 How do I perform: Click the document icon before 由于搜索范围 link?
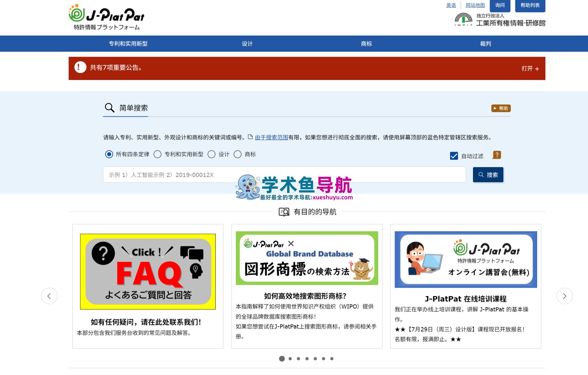[x=250, y=137]
